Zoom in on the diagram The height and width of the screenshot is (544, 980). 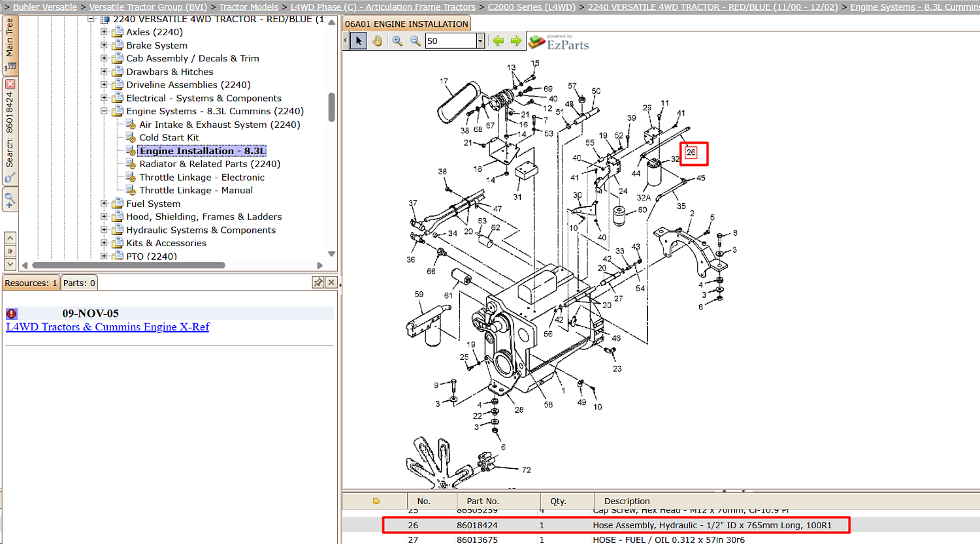click(x=397, y=41)
